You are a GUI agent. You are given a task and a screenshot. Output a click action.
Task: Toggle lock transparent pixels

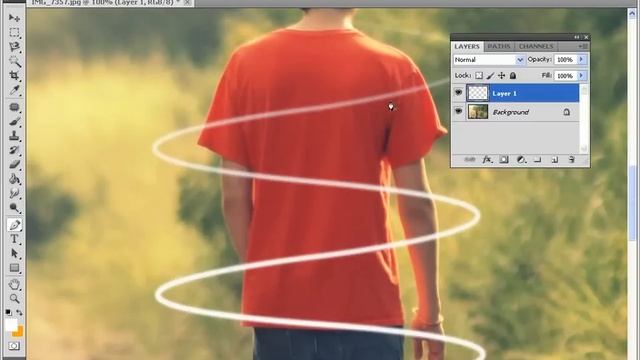[x=479, y=76]
